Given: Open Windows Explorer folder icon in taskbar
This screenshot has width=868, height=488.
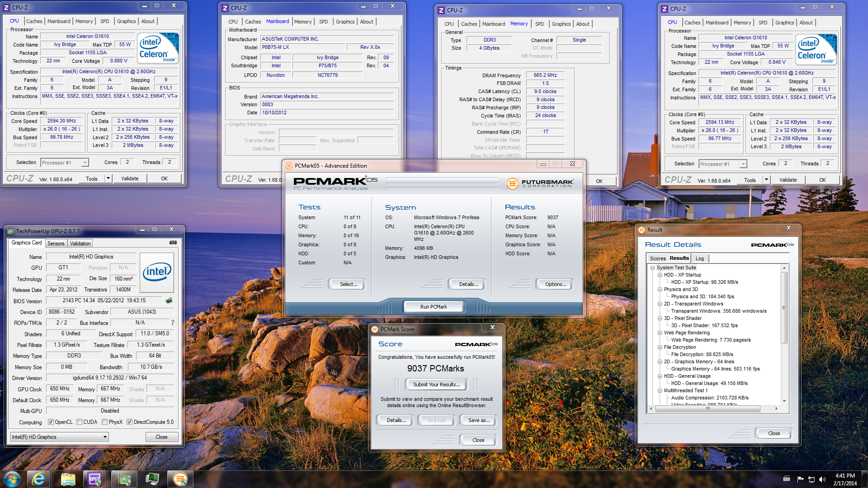Looking at the screenshot, I should pyautogui.click(x=68, y=479).
